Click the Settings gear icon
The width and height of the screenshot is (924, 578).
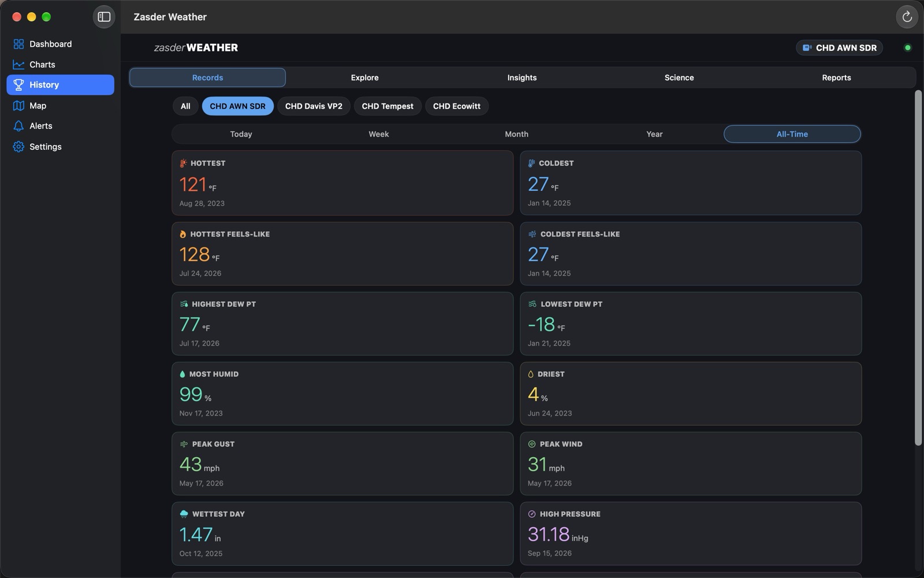tap(18, 147)
